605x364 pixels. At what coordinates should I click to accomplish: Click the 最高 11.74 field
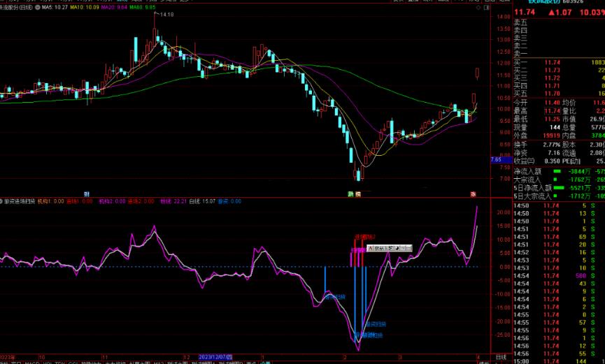pos(536,111)
